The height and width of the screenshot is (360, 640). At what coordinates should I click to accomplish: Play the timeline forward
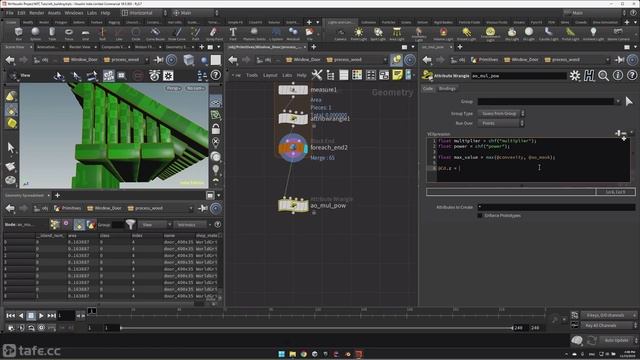point(41,316)
